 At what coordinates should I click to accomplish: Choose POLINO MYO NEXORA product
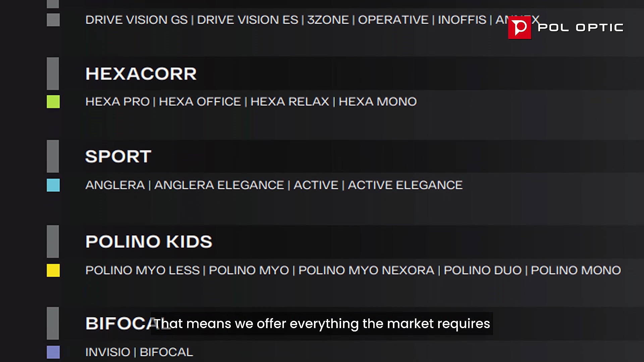coord(366,270)
